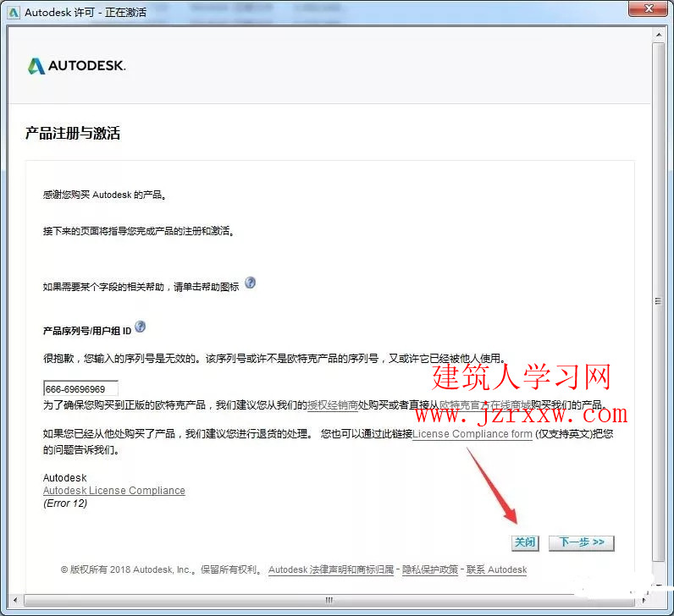Open the 欧特克官方在线商城 link
Image resolution: width=674 pixels, height=616 pixels.
click(485, 405)
